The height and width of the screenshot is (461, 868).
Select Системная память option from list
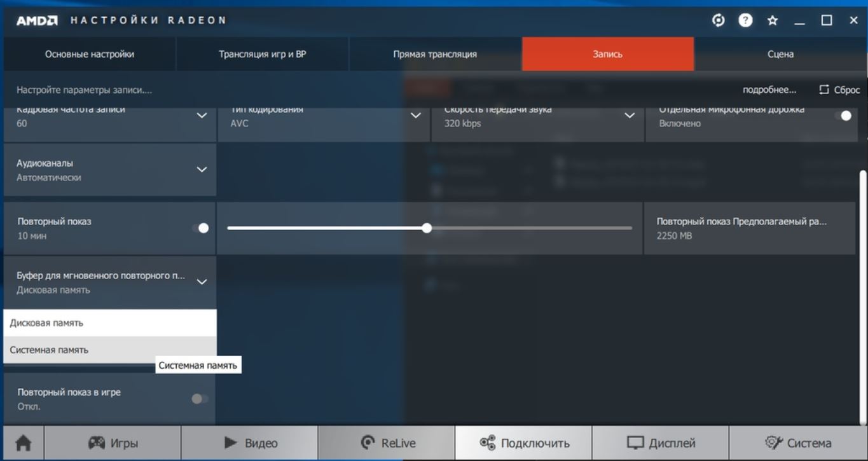point(49,350)
